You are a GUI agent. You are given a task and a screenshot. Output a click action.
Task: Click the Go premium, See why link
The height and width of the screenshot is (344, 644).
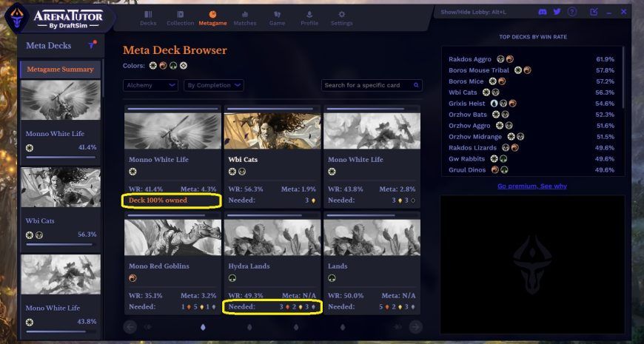[532, 186]
